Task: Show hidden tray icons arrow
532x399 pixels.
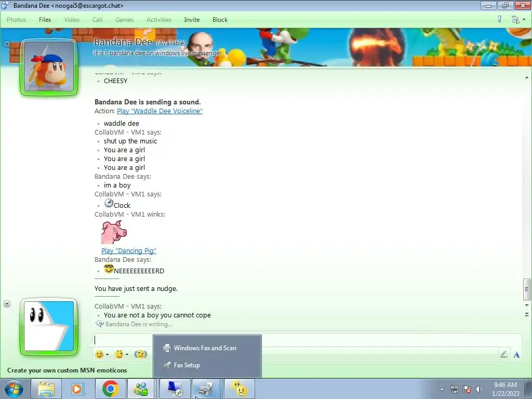Action: click(442, 389)
